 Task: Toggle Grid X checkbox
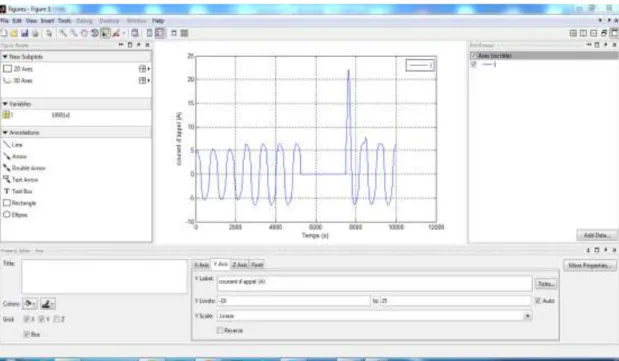pos(27,319)
